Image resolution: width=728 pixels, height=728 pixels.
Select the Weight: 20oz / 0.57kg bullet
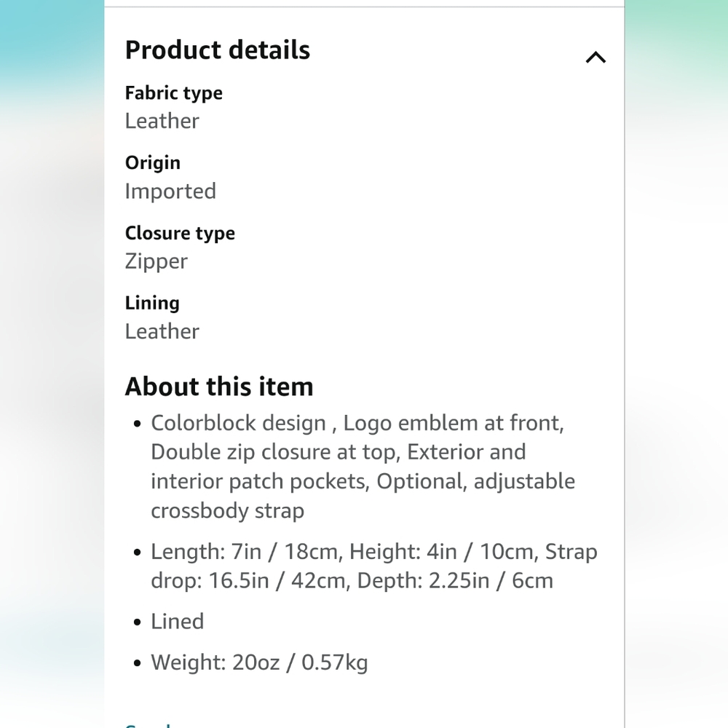click(x=259, y=662)
